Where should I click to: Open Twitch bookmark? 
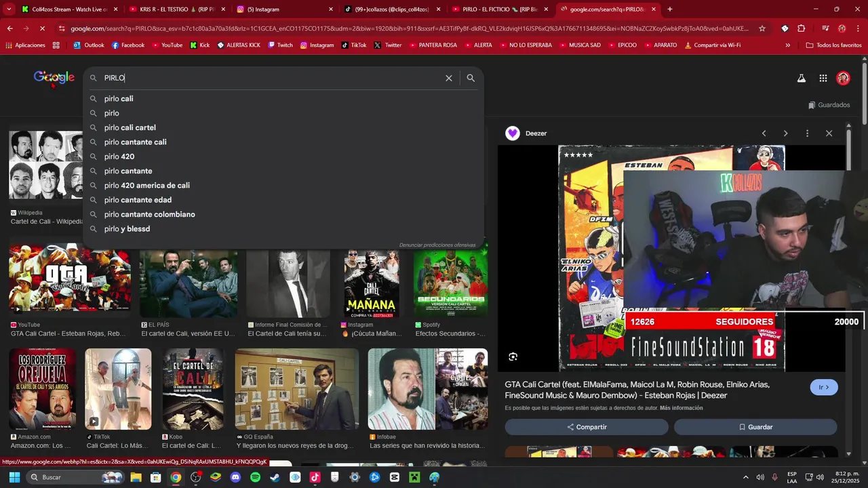tap(281, 45)
